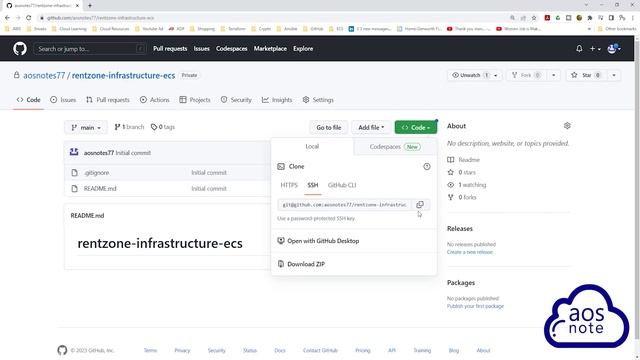
Task: Open the main branch selector
Action: 86,127
